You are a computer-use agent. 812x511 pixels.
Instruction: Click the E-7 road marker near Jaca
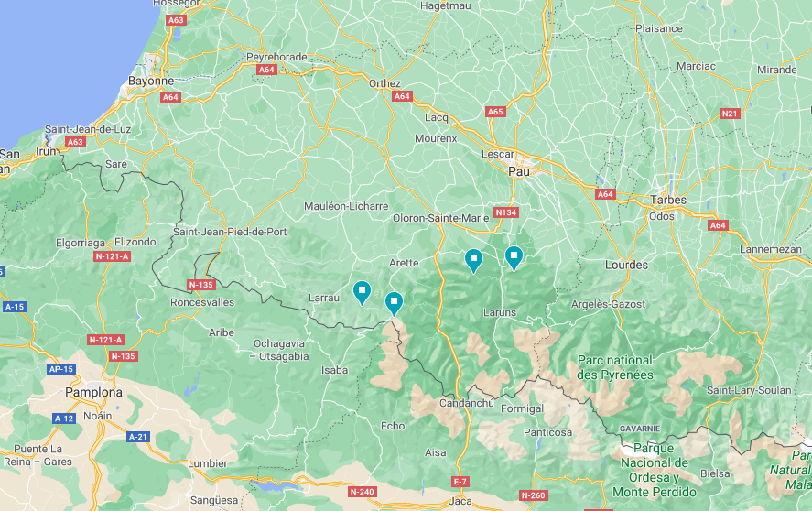pyautogui.click(x=460, y=482)
